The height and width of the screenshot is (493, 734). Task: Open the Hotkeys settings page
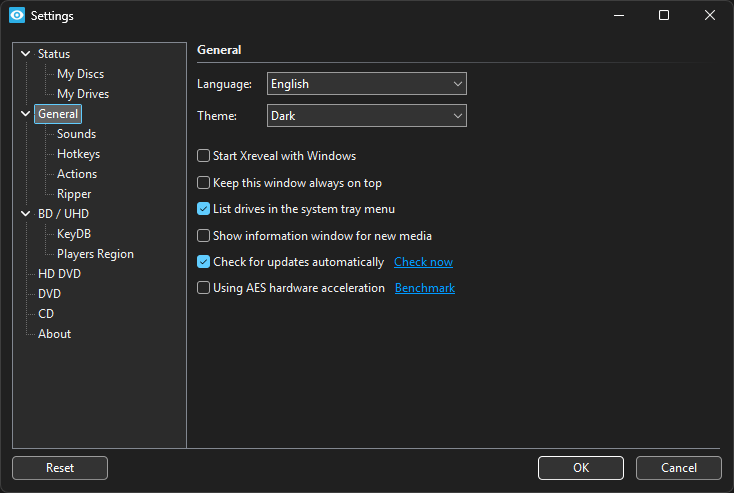click(x=78, y=154)
